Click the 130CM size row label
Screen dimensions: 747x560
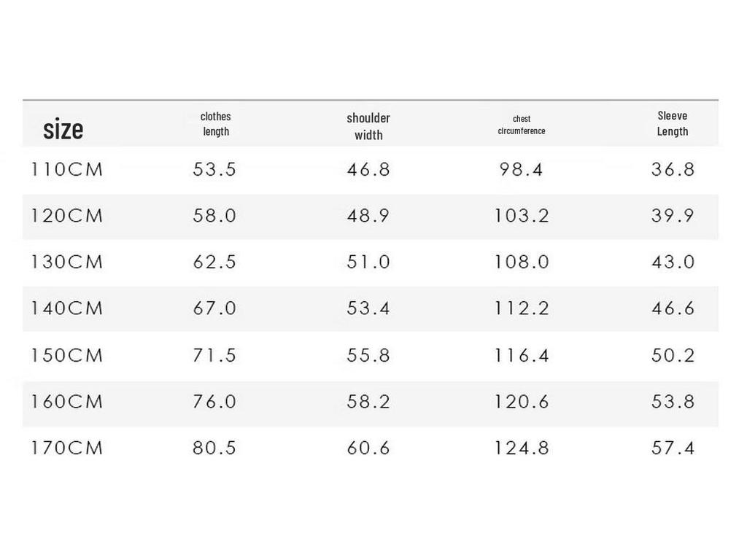pos(67,262)
